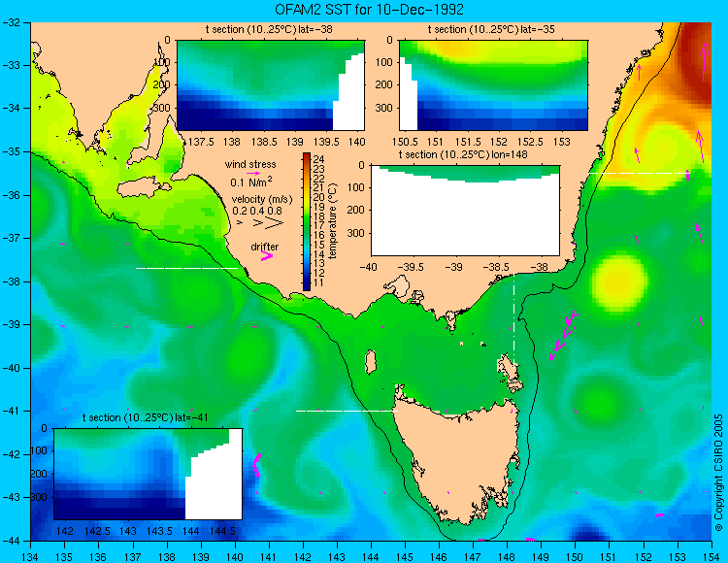
Task: Click the 't section (10..25°C) lat=-41' label
Action: (145, 417)
